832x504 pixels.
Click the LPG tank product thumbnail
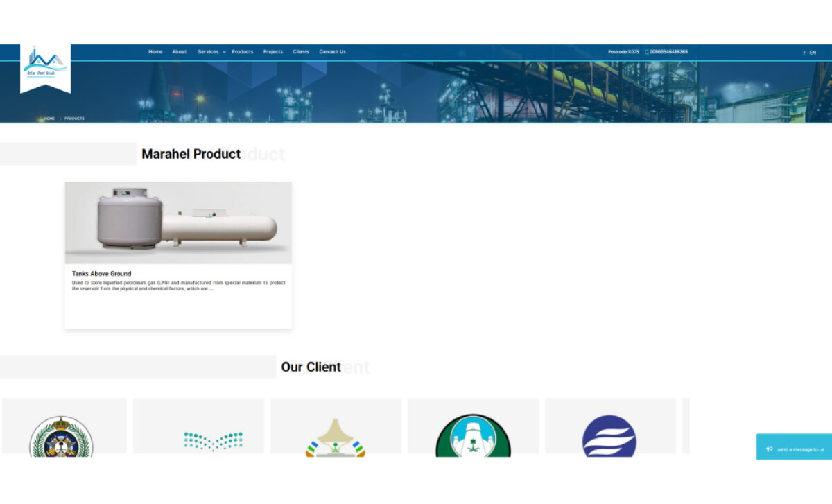pos(178,222)
